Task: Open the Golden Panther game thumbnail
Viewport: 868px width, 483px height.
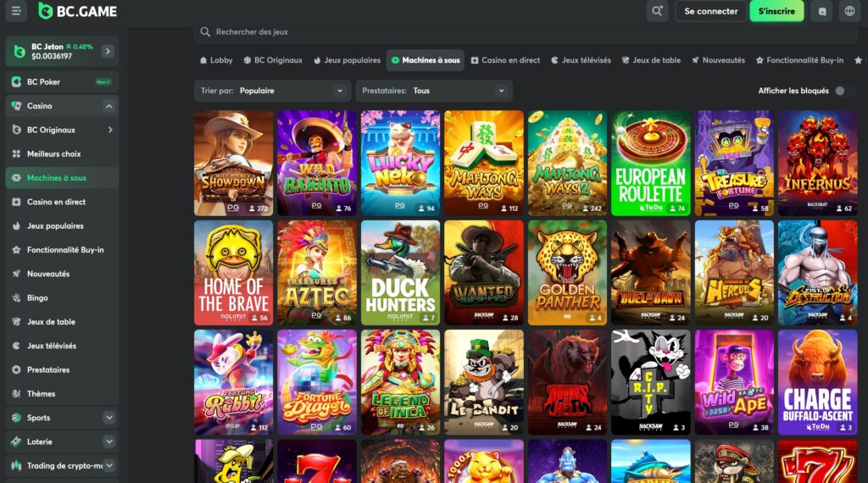Action: point(567,273)
